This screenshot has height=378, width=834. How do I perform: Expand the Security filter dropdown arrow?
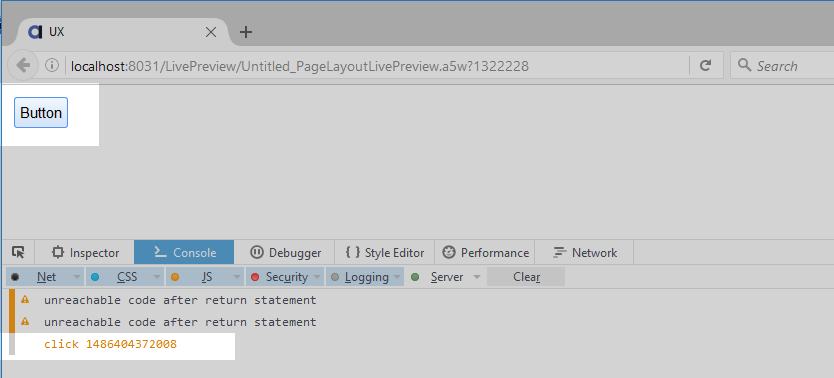[x=318, y=278]
